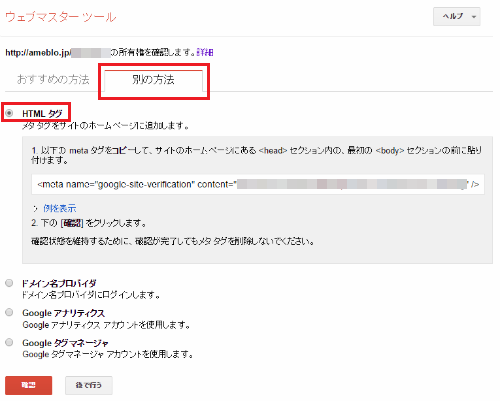Click the HTML タグ label text

click(x=42, y=114)
